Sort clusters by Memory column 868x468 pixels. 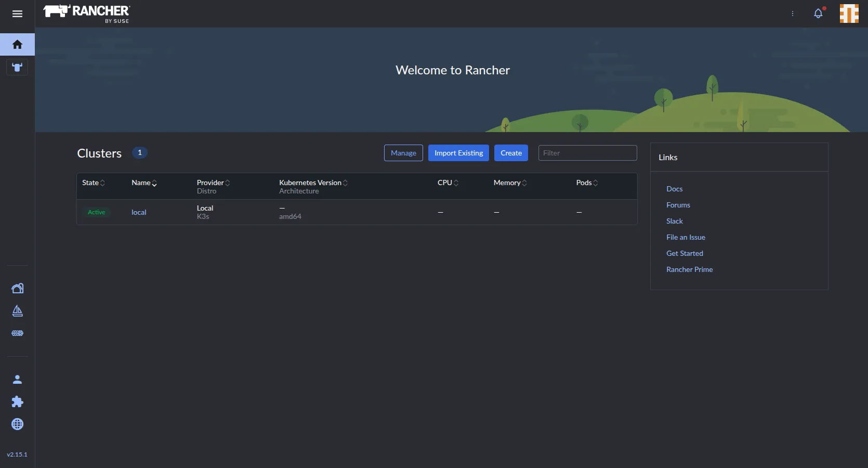click(x=510, y=183)
